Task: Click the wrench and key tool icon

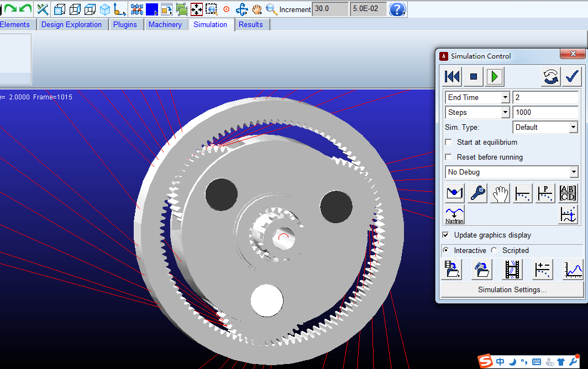Action: coord(477,193)
